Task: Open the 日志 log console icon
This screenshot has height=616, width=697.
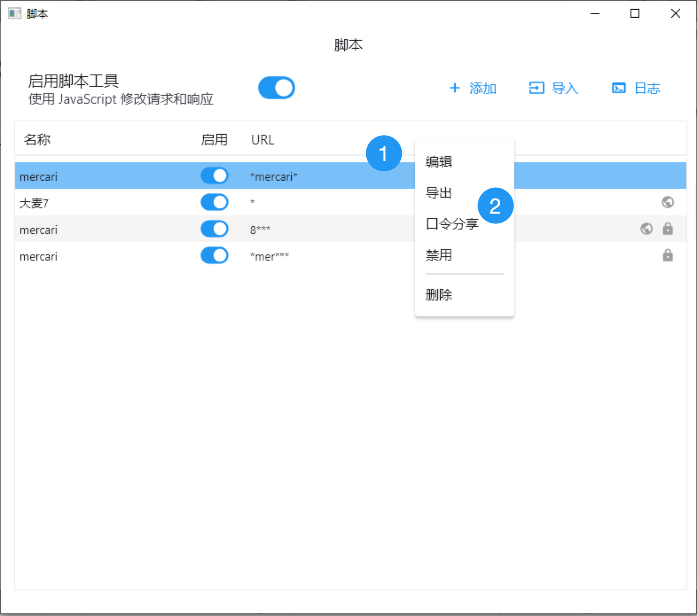Action: click(x=619, y=88)
